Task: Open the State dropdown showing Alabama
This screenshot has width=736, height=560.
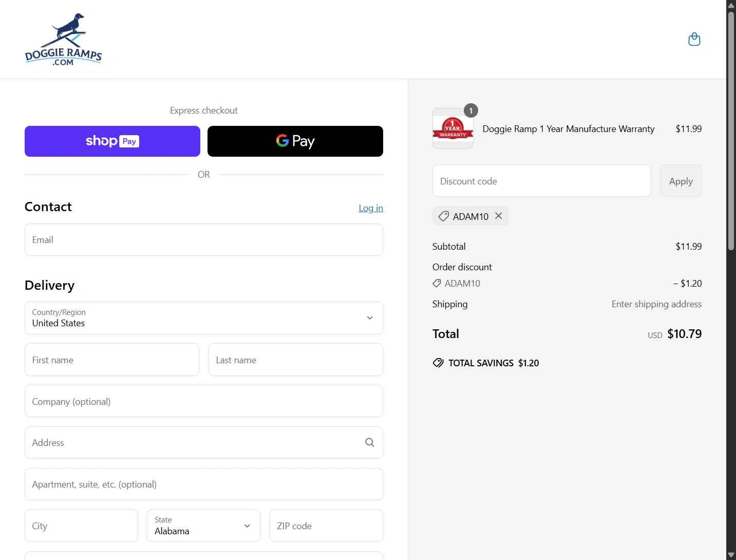Action: pos(203,526)
